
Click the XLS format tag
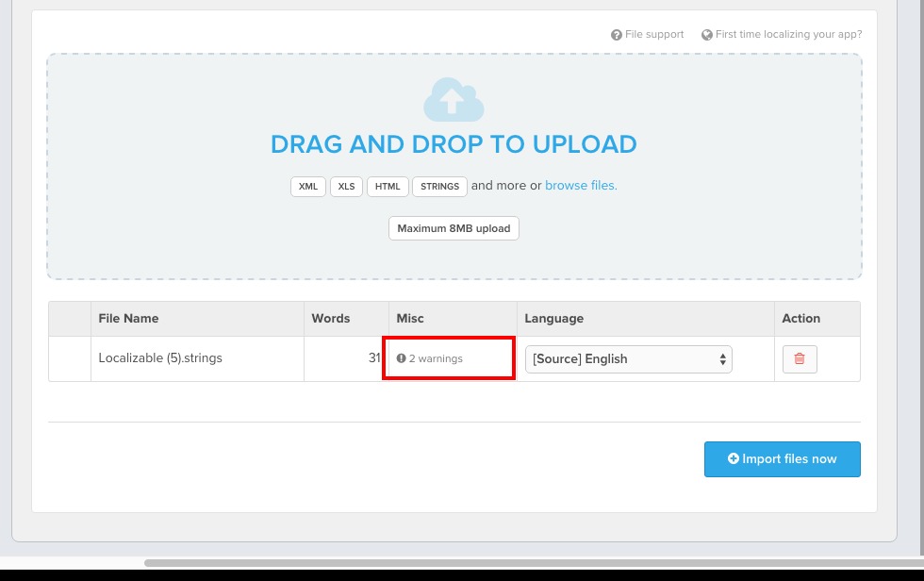point(347,186)
